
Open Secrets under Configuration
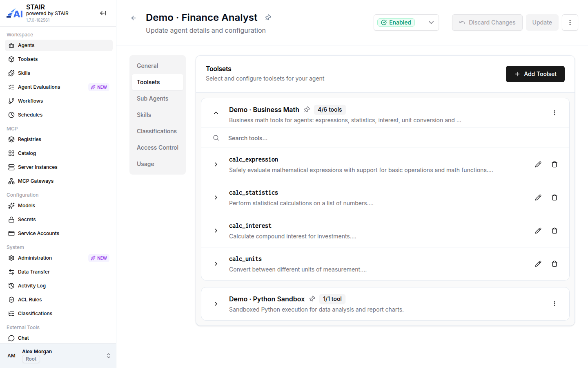pyautogui.click(x=59, y=220)
